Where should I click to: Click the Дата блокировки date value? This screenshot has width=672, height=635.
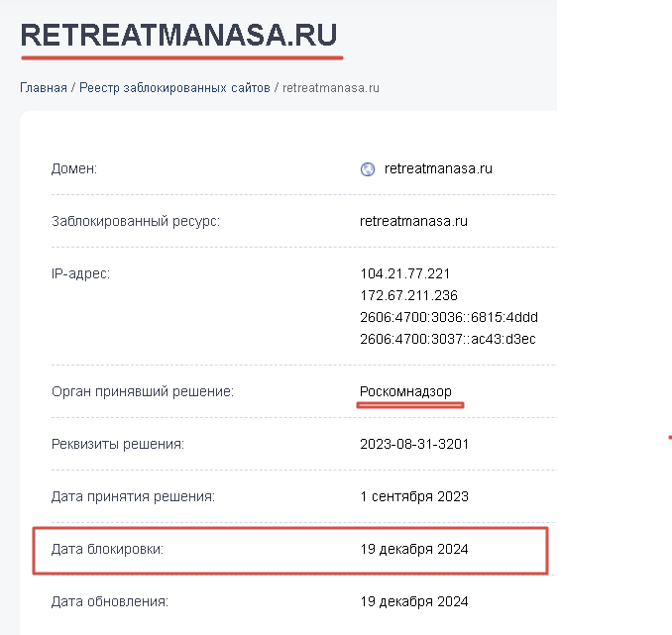414,549
